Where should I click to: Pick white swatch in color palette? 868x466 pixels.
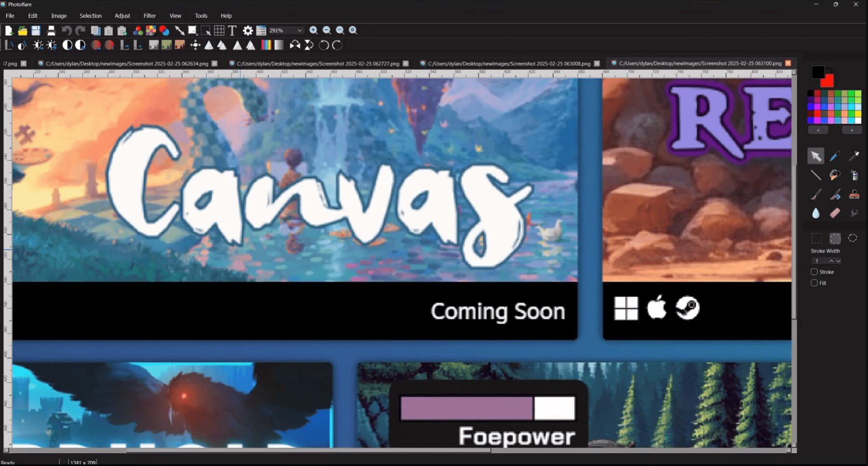858,120
